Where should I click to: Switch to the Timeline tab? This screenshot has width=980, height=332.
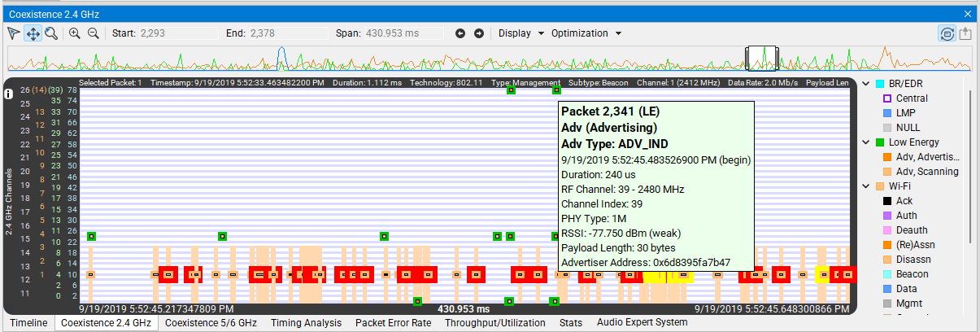coord(28,323)
